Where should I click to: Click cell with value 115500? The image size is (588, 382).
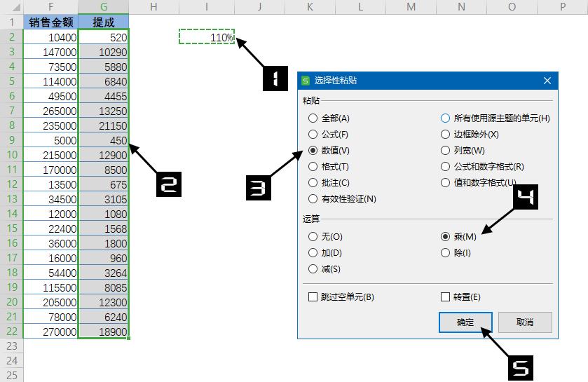pyautogui.click(x=50, y=287)
